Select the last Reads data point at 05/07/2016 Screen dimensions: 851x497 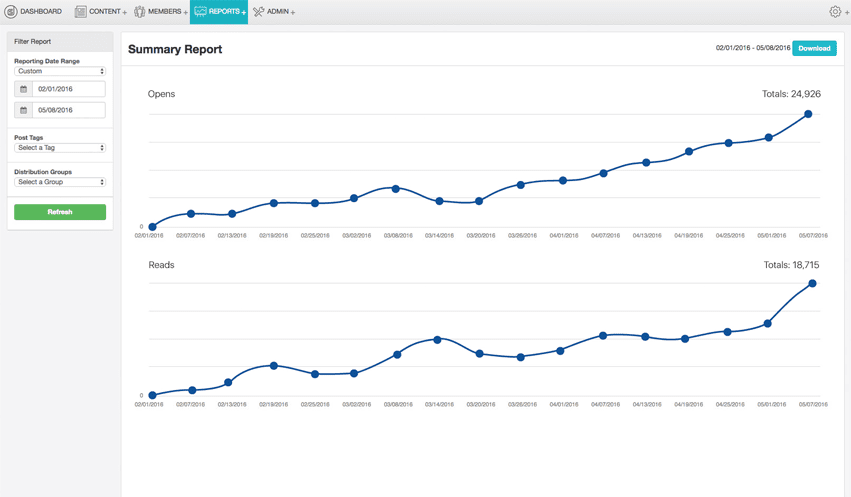click(x=812, y=284)
